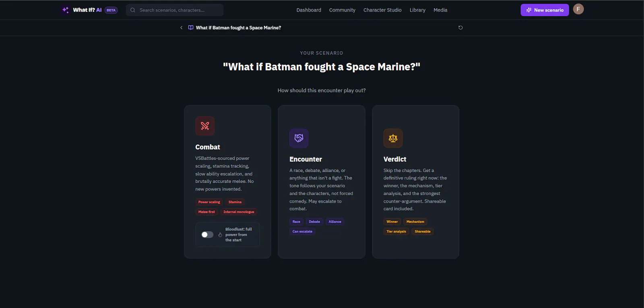The height and width of the screenshot is (308, 644).
Task: Open the Dashboard menu item
Action: click(309, 10)
